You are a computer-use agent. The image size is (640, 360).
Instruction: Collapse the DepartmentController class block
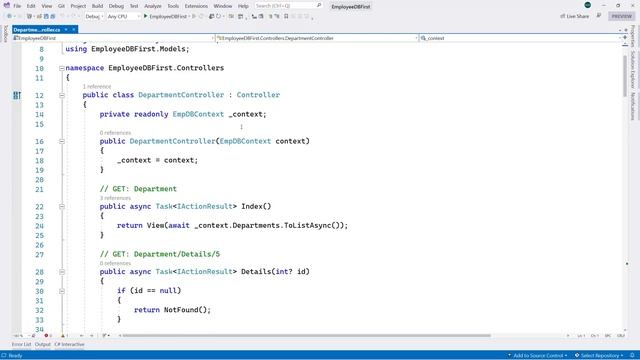62,95
